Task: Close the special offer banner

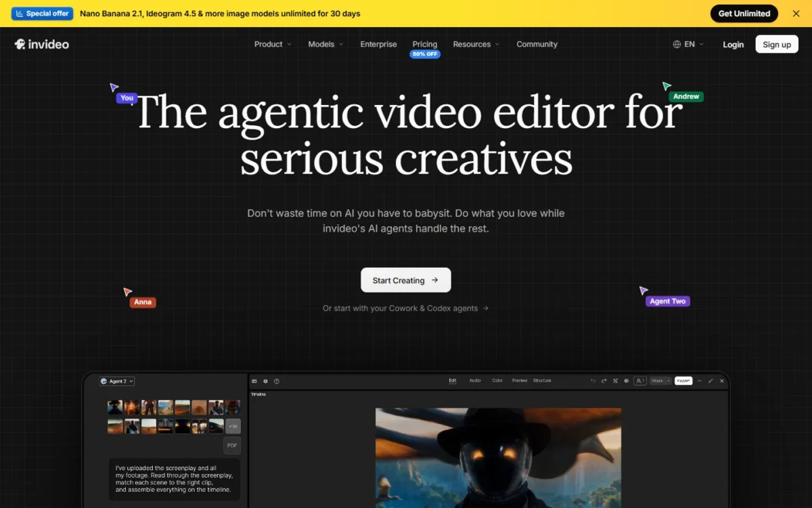Action: pyautogui.click(x=796, y=14)
